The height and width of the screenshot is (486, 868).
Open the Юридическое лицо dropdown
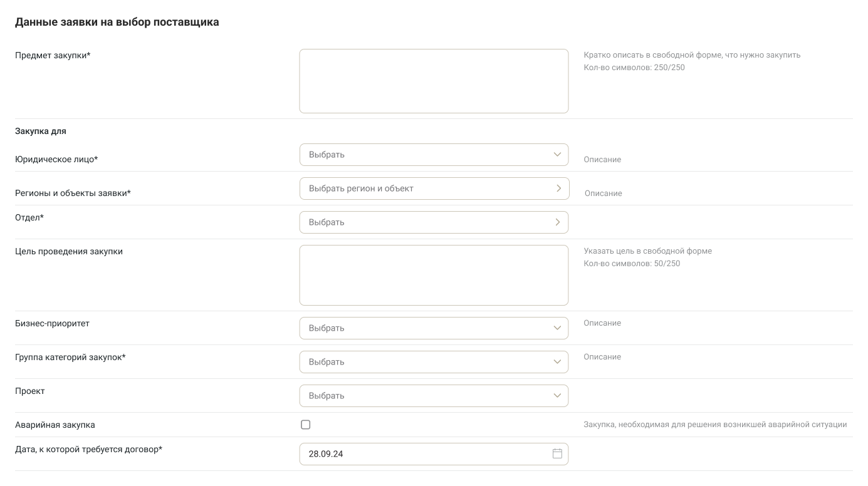point(434,155)
